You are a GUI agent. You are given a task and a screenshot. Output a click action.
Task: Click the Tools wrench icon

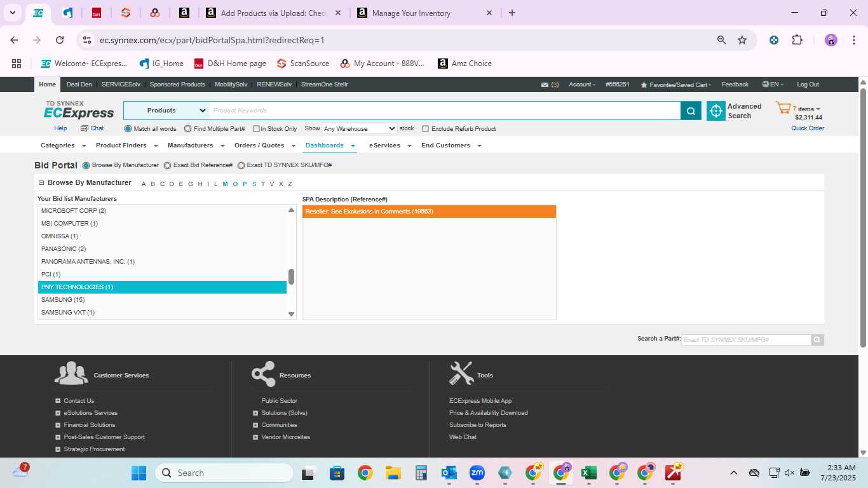coord(461,373)
